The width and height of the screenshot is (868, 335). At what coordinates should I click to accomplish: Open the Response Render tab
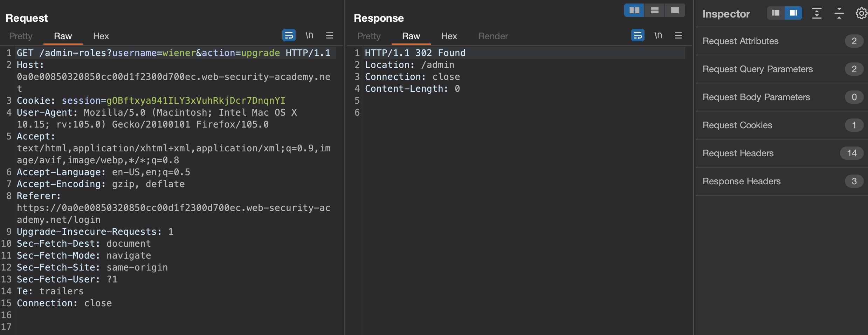[x=493, y=36]
